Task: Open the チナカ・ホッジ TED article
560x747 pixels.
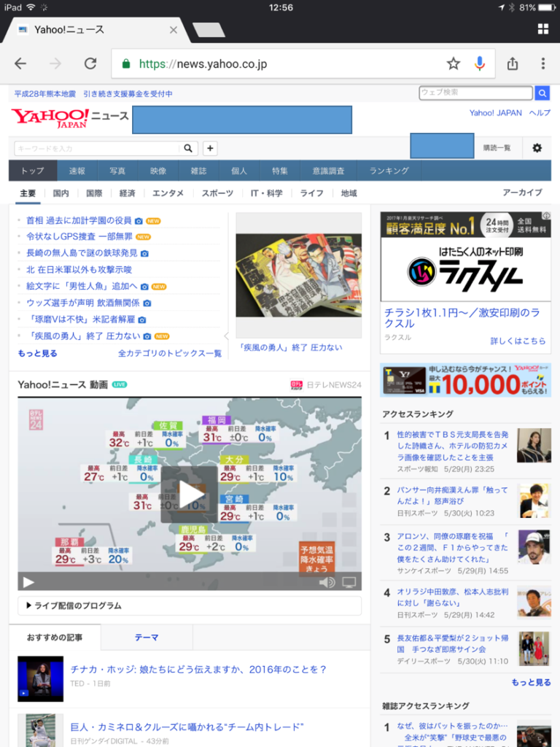Action: (198, 670)
